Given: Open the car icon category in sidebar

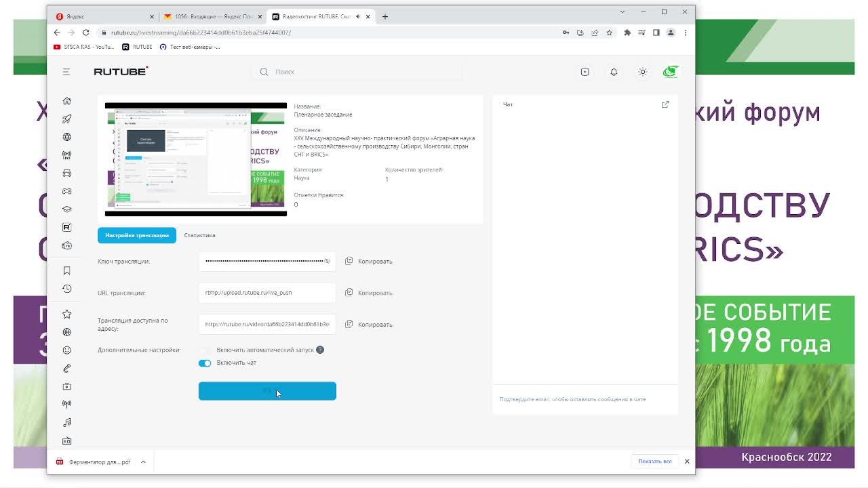Looking at the screenshot, I should click(x=66, y=174).
